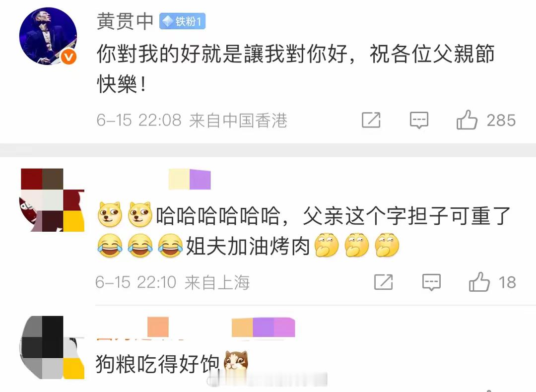Tap the 6-15 22:10 timestamp
This screenshot has height=392, width=536.
point(135,282)
